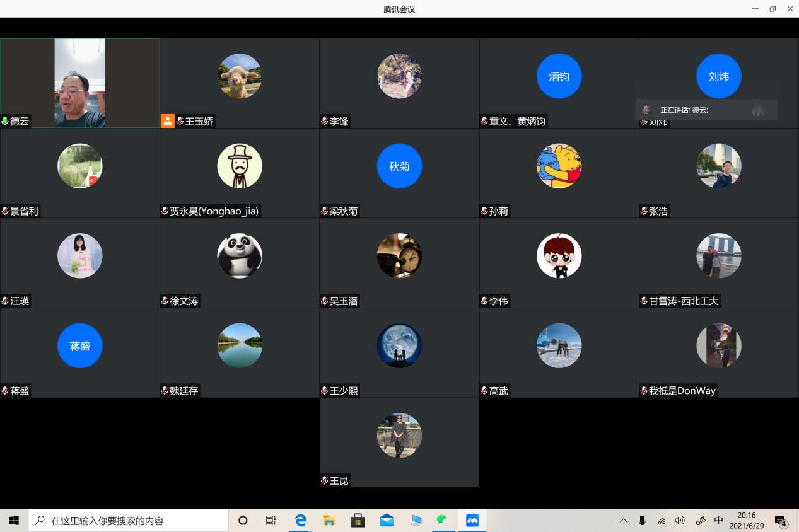Select 德云's video thumbnail
Viewport: 799px width, 532px height.
(79, 83)
